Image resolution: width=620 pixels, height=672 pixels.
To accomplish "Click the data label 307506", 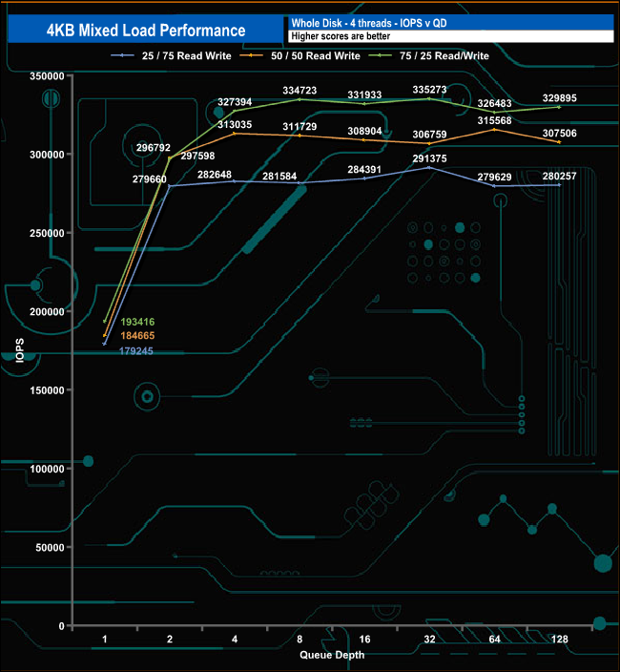I will point(560,134).
